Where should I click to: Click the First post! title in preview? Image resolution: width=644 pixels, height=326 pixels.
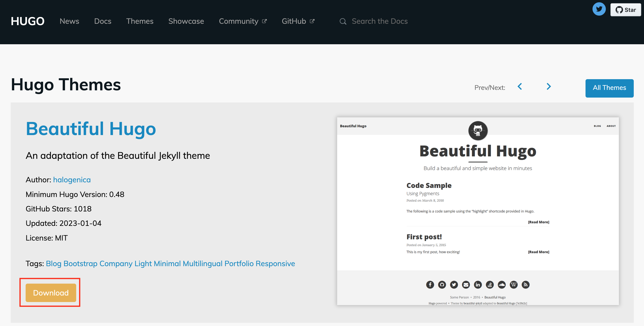pyautogui.click(x=424, y=237)
